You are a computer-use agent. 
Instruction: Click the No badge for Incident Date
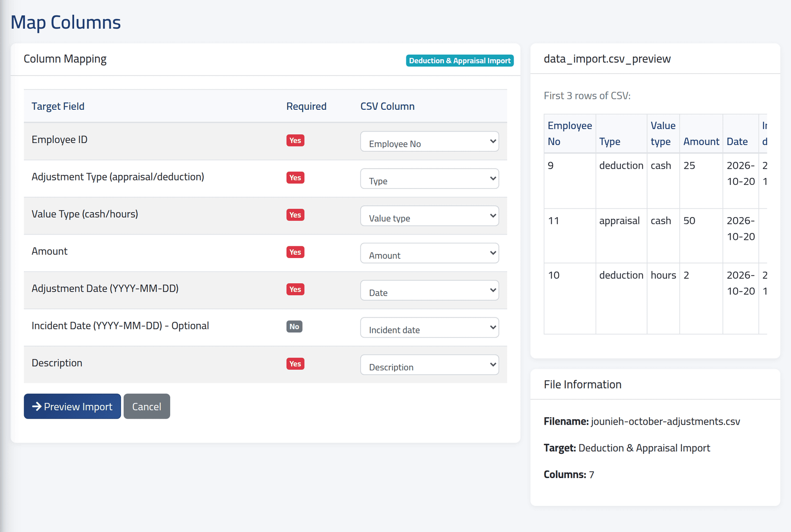294,326
